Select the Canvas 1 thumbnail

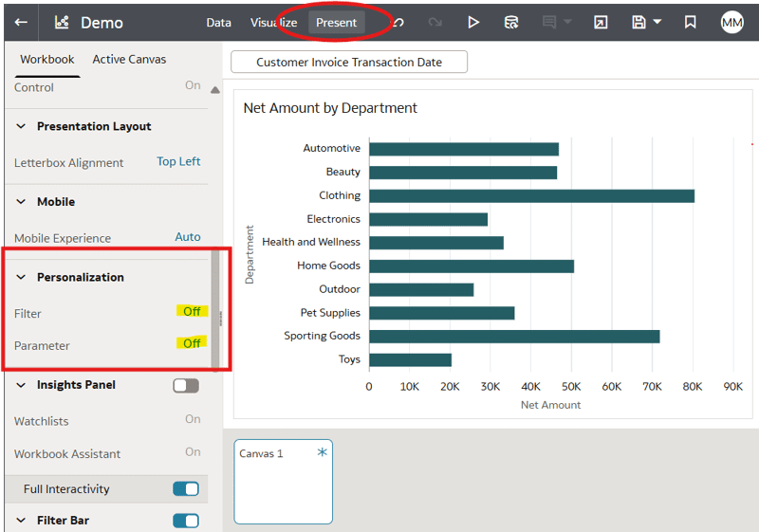283,481
